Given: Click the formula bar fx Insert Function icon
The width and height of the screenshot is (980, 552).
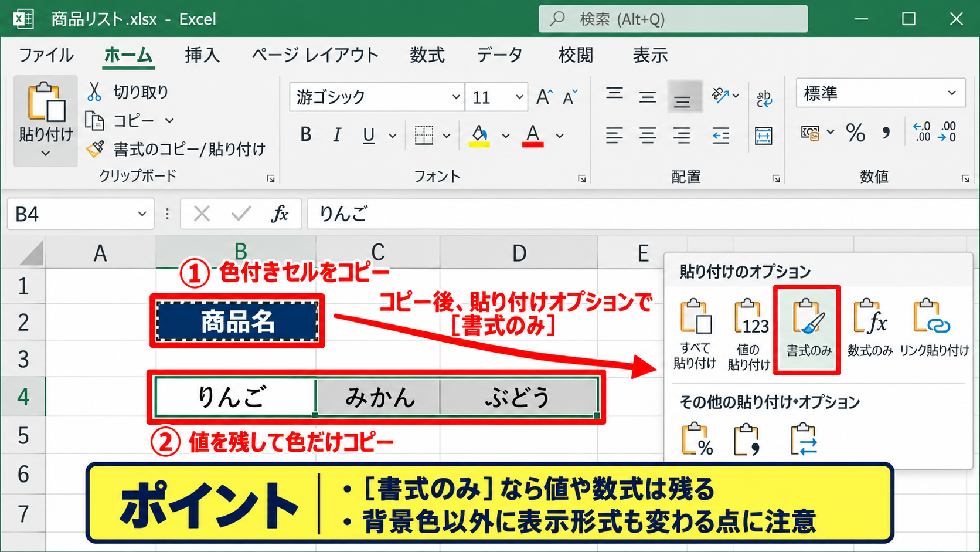Looking at the screenshot, I should click(x=280, y=214).
